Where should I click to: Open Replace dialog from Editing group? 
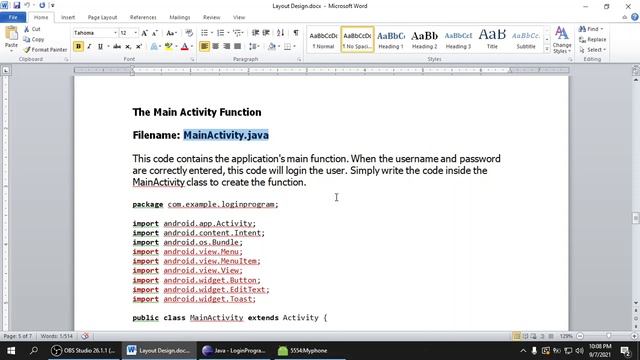tap(592, 39)
